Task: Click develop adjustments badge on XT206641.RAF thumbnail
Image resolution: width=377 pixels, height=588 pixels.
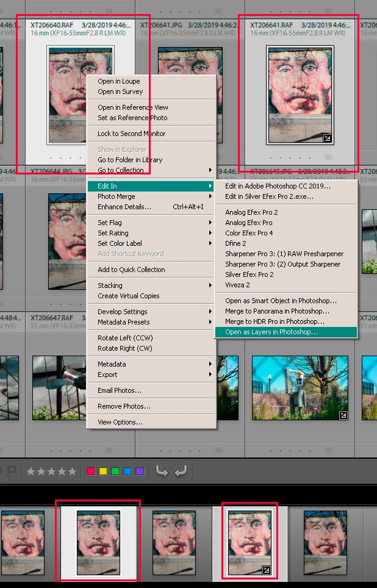Action: tap(327, 138)
